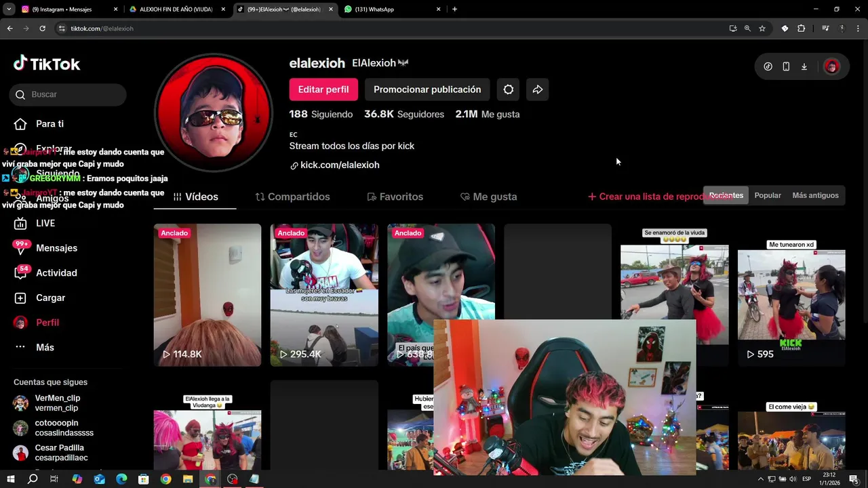Switch to WhatsApp browser tab

[x=391, y=9]
